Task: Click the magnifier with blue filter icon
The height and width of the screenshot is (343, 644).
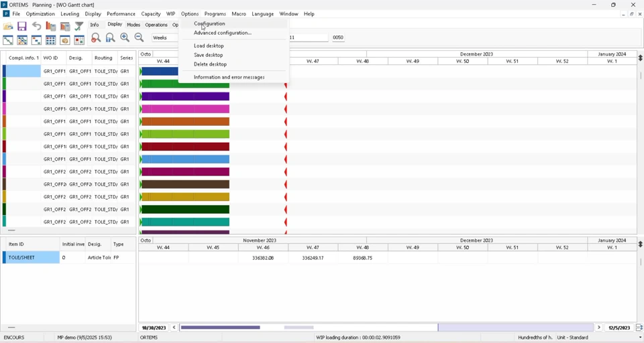Action: tap(110, 38)
